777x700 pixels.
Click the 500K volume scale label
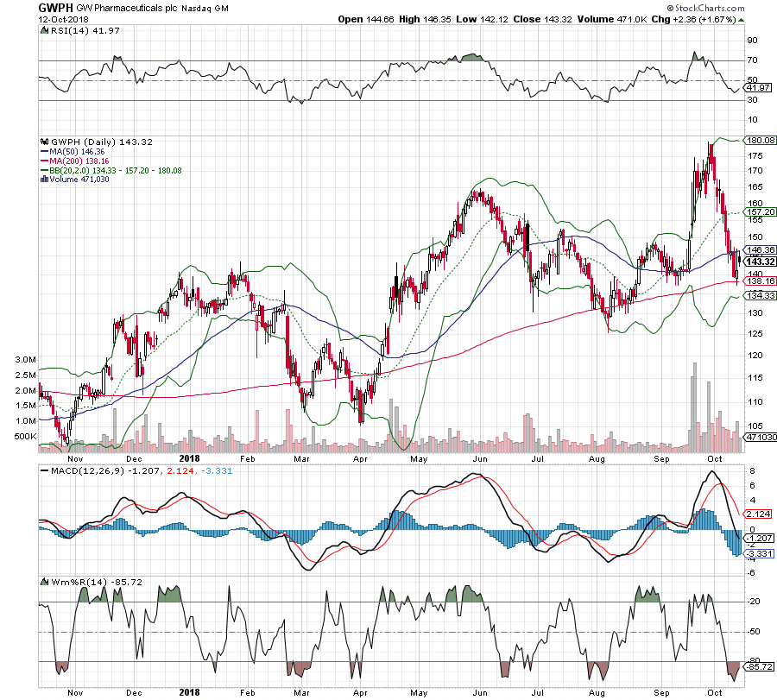pyautogui.click(x=26, y=437)
